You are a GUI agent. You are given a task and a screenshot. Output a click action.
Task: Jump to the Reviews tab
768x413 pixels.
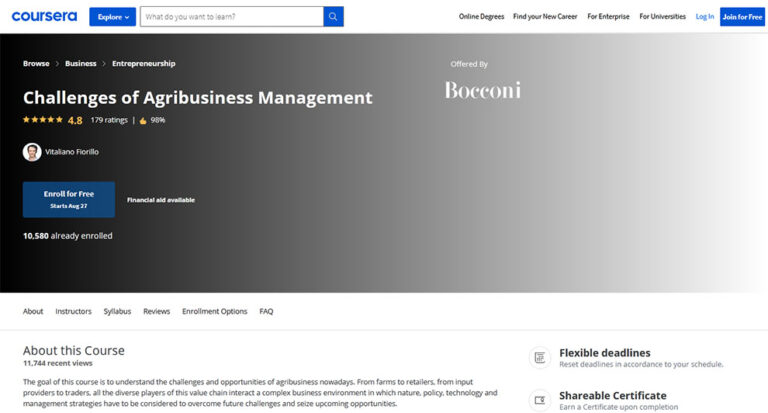(156, 311)
